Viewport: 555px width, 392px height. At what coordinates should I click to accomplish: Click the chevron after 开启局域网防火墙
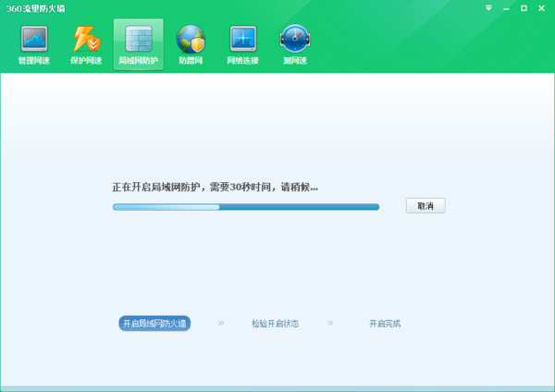[x=221, y=324]
